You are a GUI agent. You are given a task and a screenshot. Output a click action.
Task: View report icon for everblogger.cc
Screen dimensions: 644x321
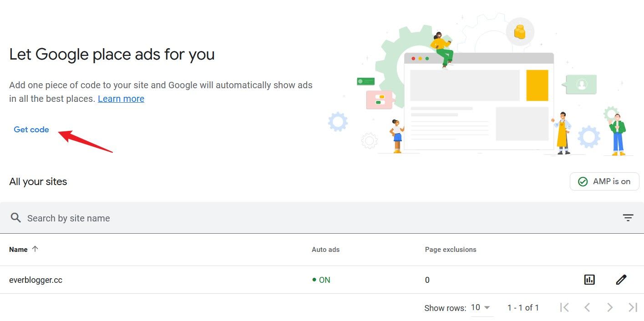tap(589, 280)
